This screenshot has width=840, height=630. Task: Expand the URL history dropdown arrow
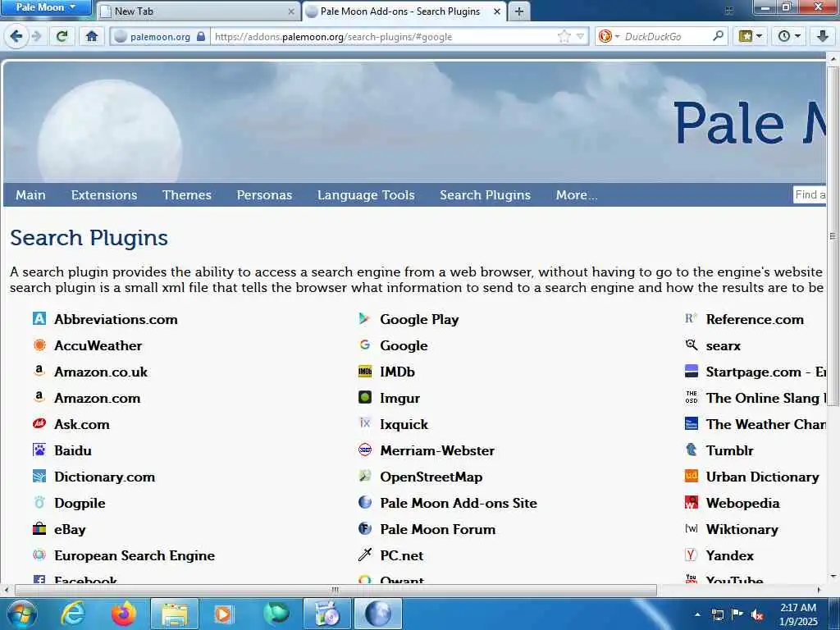click(580, 36)
